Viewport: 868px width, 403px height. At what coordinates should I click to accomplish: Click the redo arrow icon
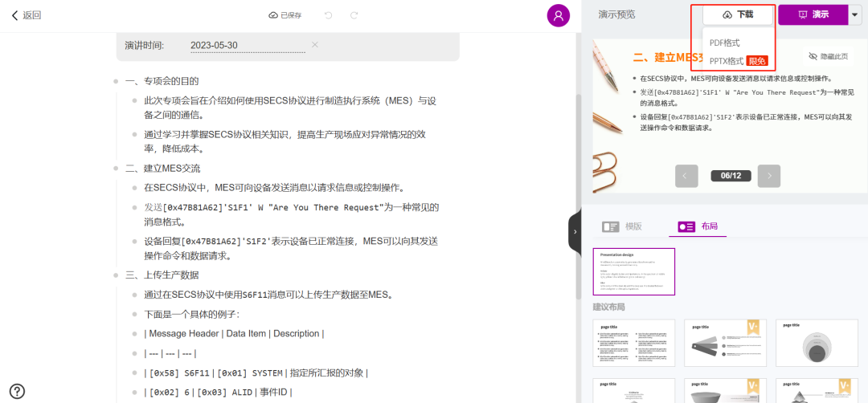354,15
